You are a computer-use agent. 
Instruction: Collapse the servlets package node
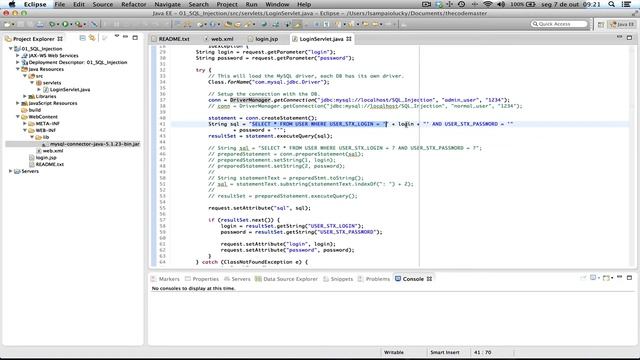(32, 82)
